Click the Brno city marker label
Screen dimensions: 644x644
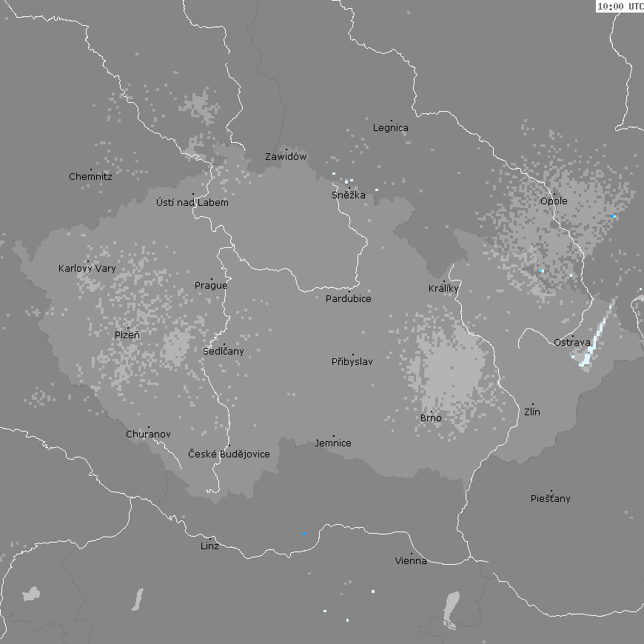coord(431,417)
